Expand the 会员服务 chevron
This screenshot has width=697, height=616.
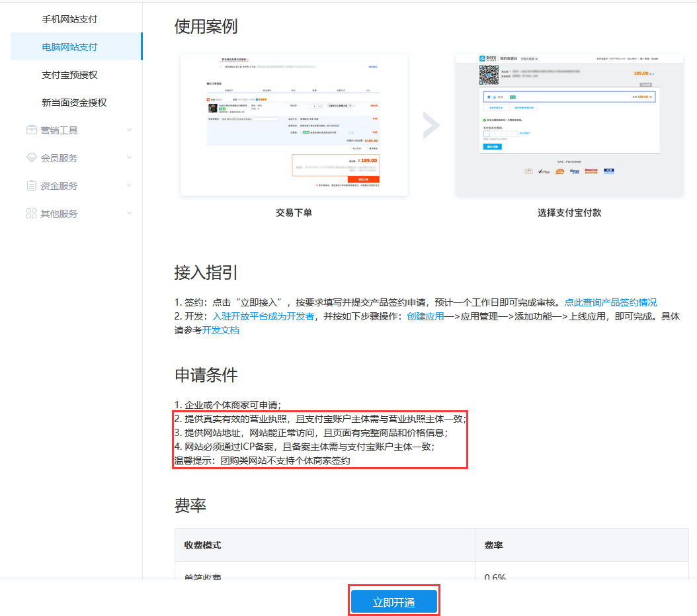[130, 157]
